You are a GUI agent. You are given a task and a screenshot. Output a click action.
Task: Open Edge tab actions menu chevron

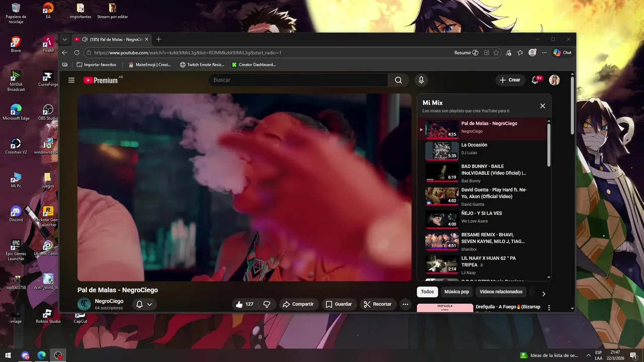[64, 39]
